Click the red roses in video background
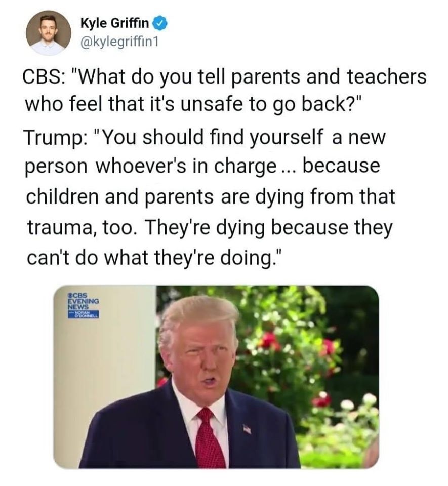This screenshot has height=486, width=448. coord(270,342)
